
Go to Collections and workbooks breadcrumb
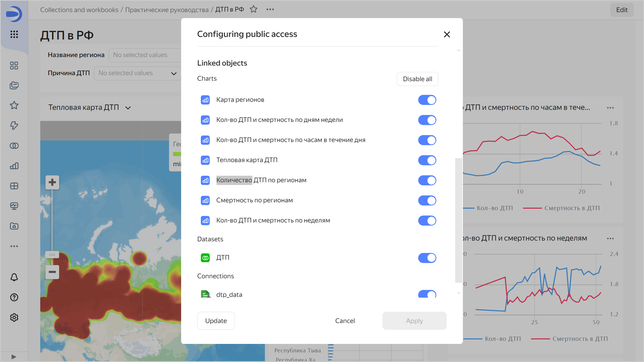79,10
